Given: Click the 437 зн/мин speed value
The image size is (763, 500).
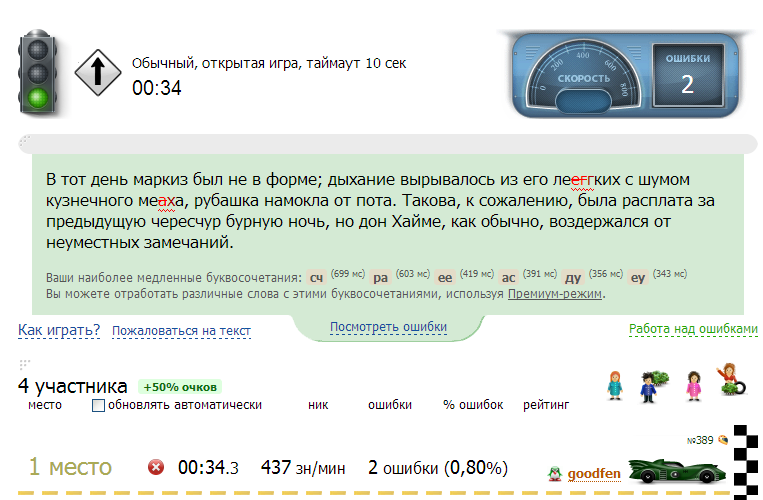Looking at the screenshot, I should tap(303, 468).
